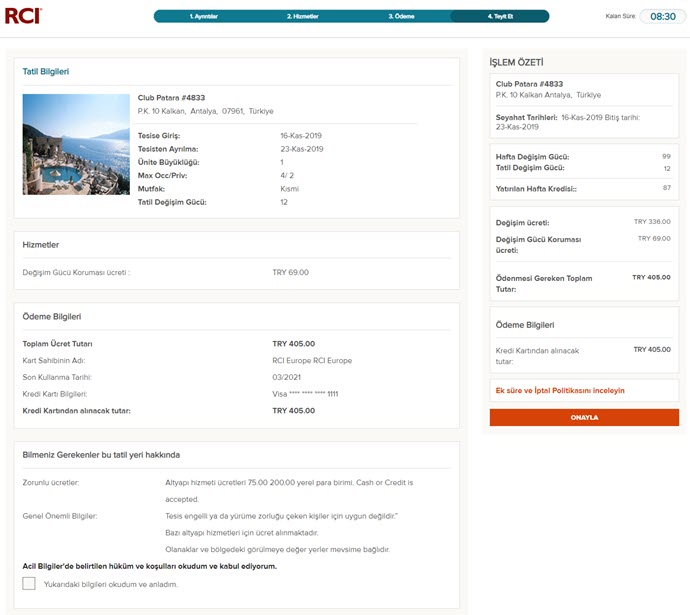Viewport: 690px width, 615px height.
Task: Click 'TRY 69.00' in Hizmetler section
Action: [290, 272]
